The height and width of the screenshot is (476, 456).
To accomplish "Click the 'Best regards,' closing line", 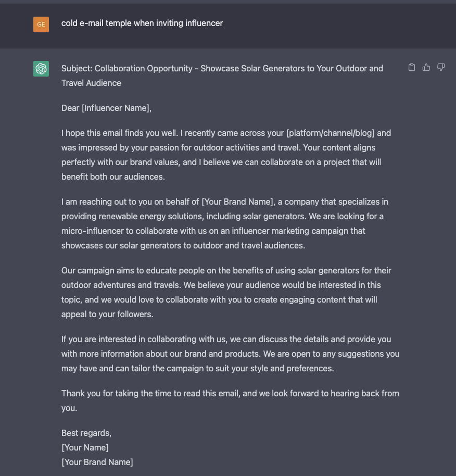I will pos(86,433).
